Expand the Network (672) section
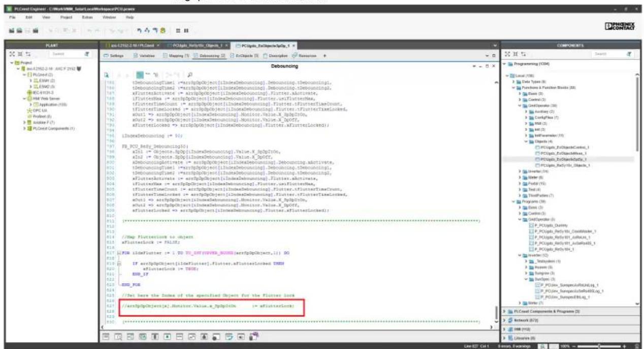The height and width of the screenshot is (349, 644). (504, 321)
